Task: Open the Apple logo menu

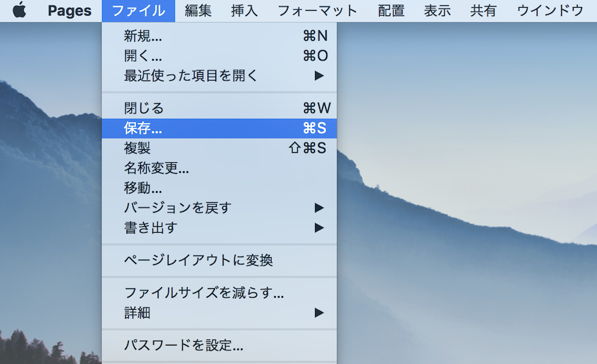Action: tap(20, 10)
